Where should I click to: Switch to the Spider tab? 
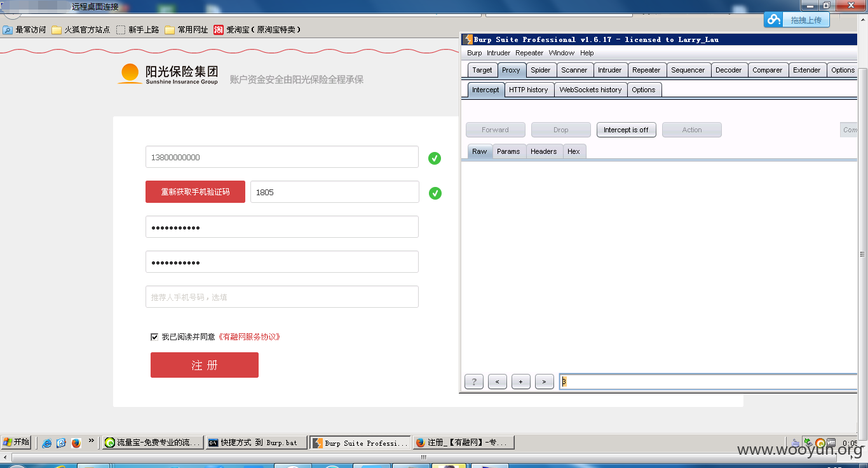coord(541,70)
